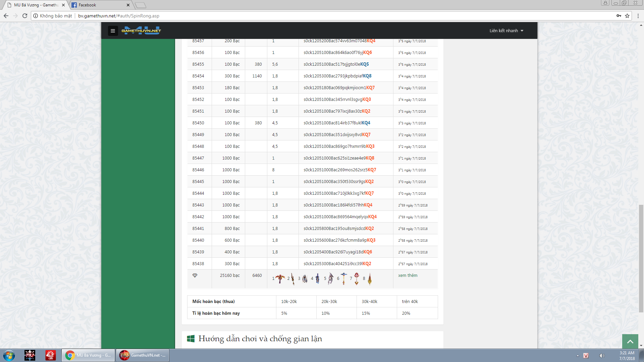Click weapon icon number 8 golden blade

point(370,279)
